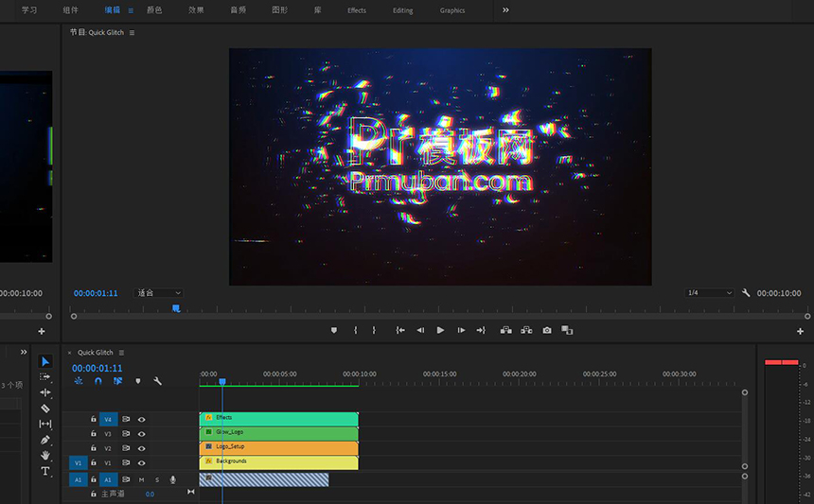Enable voice-over record on A1
Viewport: 814px width, 504px height.
pyautogui.click(x=173, y=480)
